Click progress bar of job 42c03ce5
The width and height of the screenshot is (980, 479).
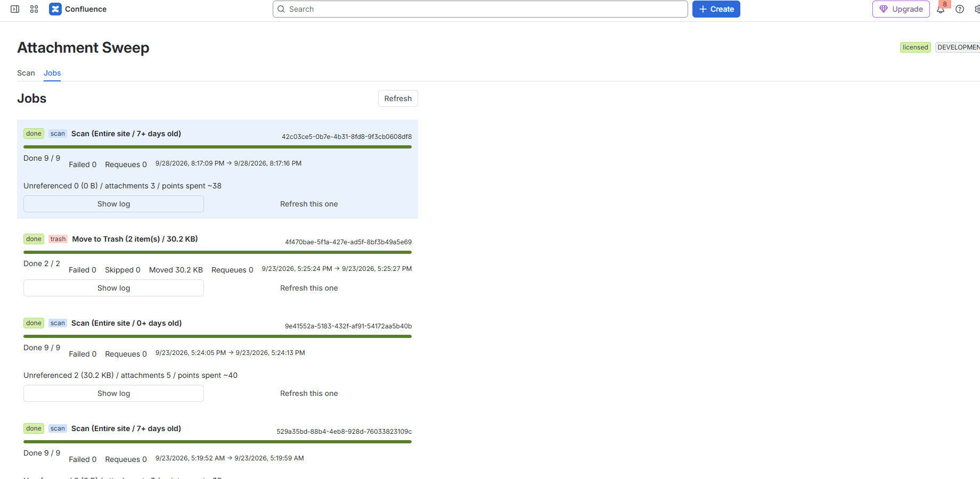point(217,147)
